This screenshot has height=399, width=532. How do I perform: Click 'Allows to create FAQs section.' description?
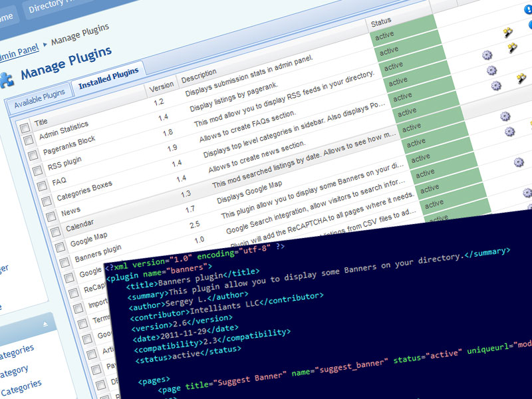[247, 126]
